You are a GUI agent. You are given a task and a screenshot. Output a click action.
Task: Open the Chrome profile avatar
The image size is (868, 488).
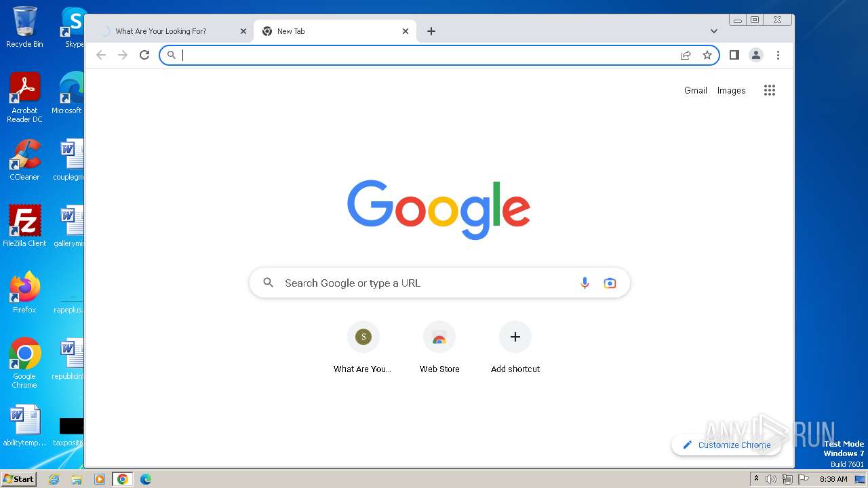[x=756, y=55]
